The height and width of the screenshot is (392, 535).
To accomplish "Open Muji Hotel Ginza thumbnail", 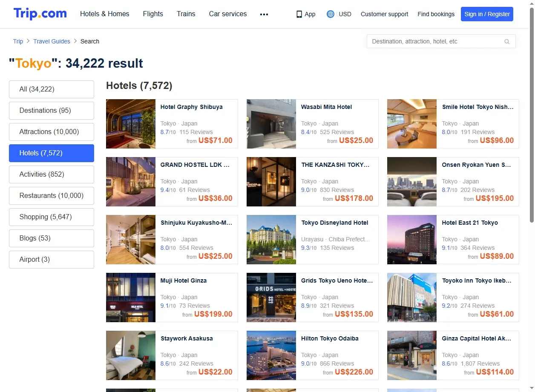I will [x=131, y=298].
